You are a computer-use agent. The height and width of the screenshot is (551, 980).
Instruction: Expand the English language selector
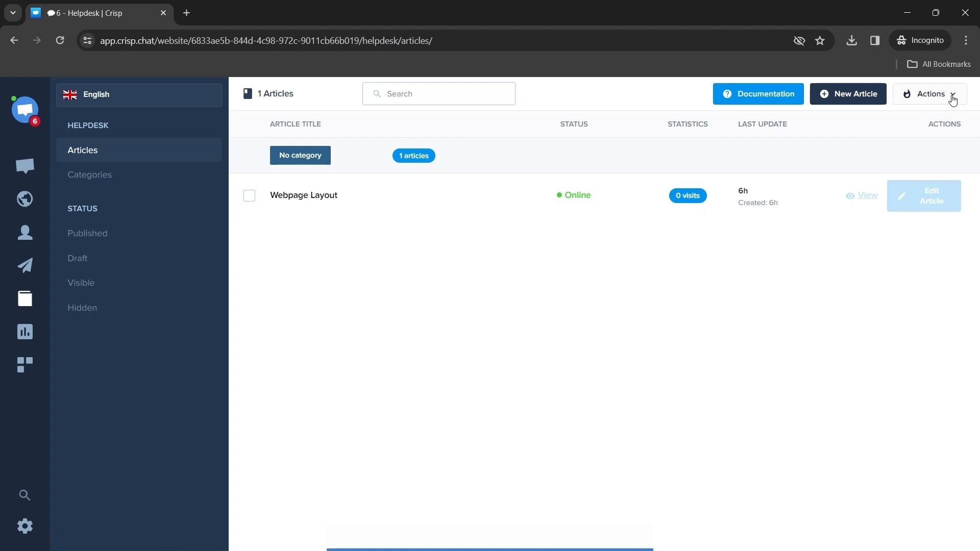click(x=139, y=94)
